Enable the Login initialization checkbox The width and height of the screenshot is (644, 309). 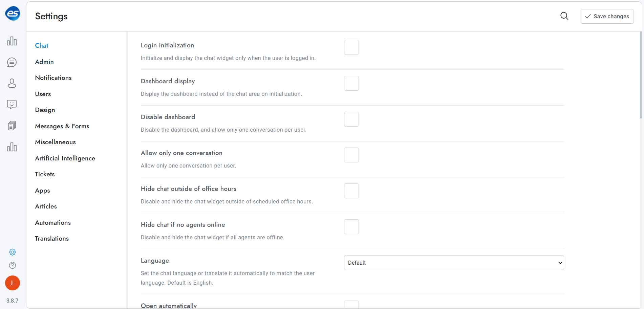[x=351, y=47]
